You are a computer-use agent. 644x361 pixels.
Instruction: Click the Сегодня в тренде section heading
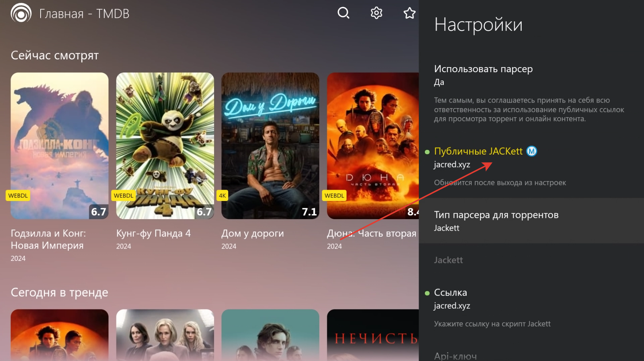coord(60,292)
